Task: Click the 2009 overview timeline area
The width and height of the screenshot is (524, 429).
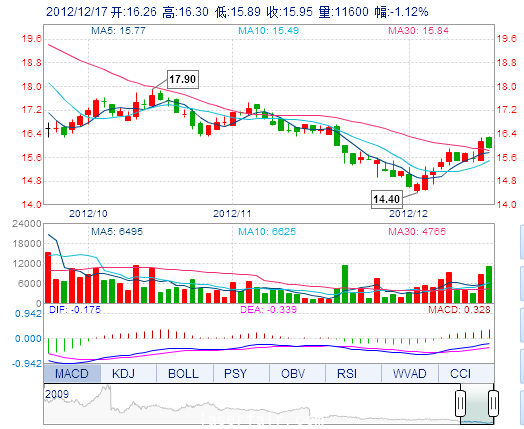Action: point(250,404)
